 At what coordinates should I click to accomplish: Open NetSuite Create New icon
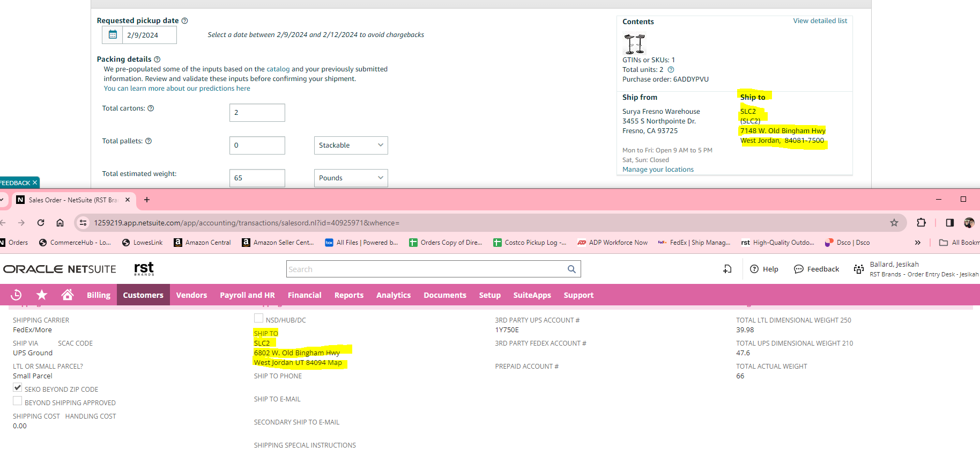click(x=727, y=269)
